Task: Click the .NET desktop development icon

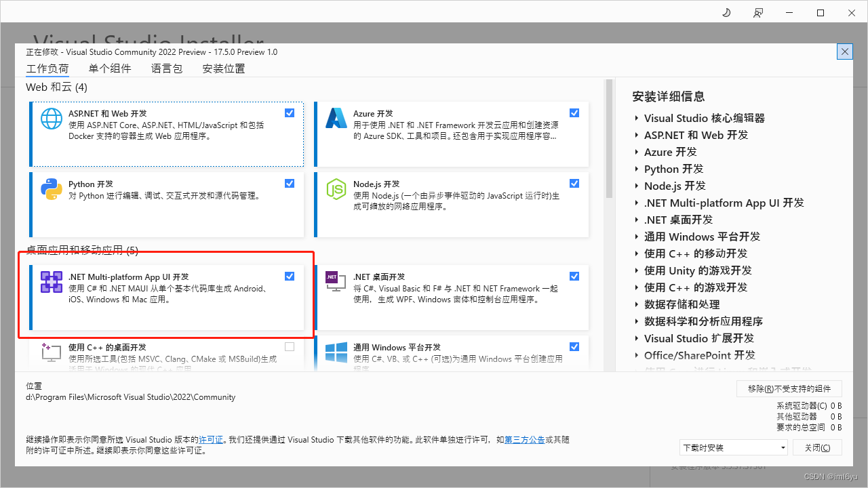Action: coord(336,281)
